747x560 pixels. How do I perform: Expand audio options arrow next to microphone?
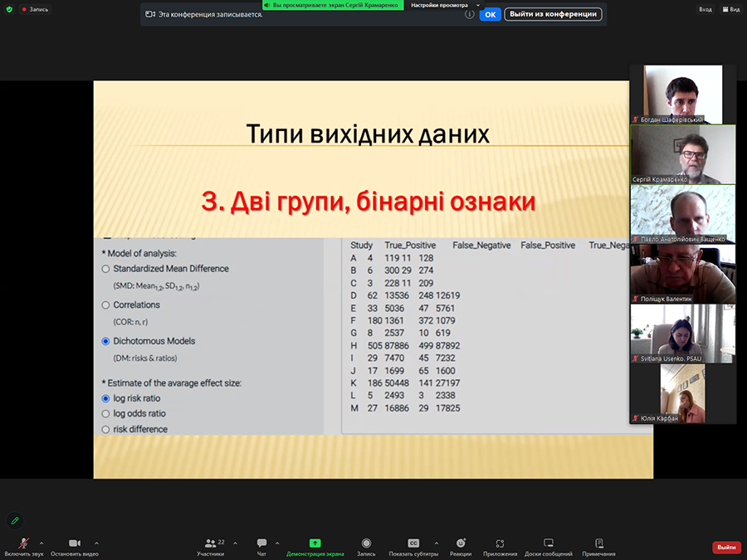41,543
